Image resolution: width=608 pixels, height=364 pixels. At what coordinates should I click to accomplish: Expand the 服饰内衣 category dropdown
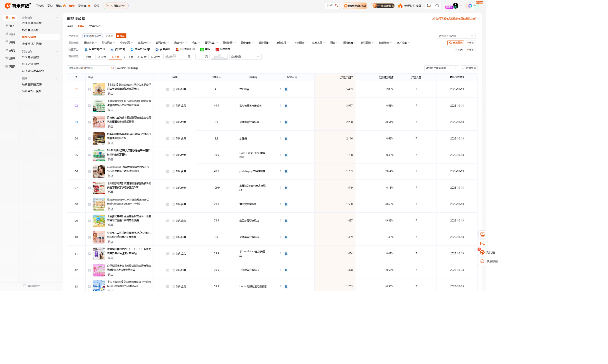click(90, 43)
